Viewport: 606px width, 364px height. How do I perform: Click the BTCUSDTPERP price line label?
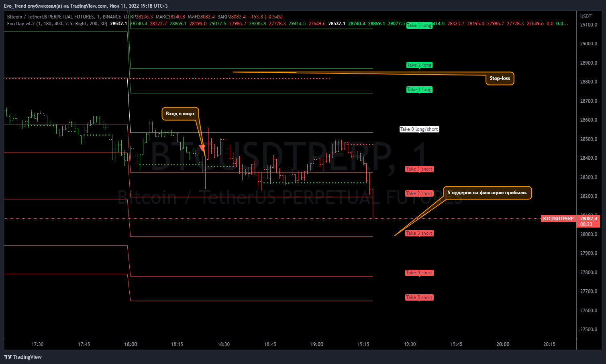click(558, 219)
